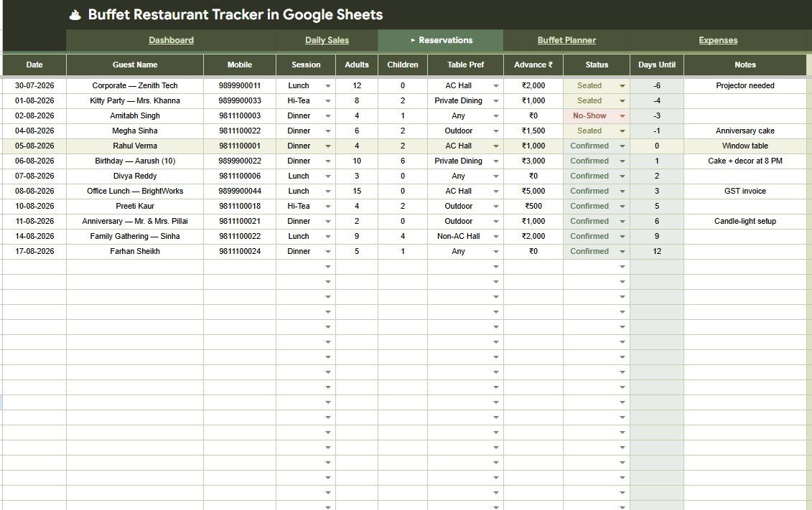Expand Table Pref dropdown for Family Gathering — Sinha
812x510 pixels.
pos(495,237)
